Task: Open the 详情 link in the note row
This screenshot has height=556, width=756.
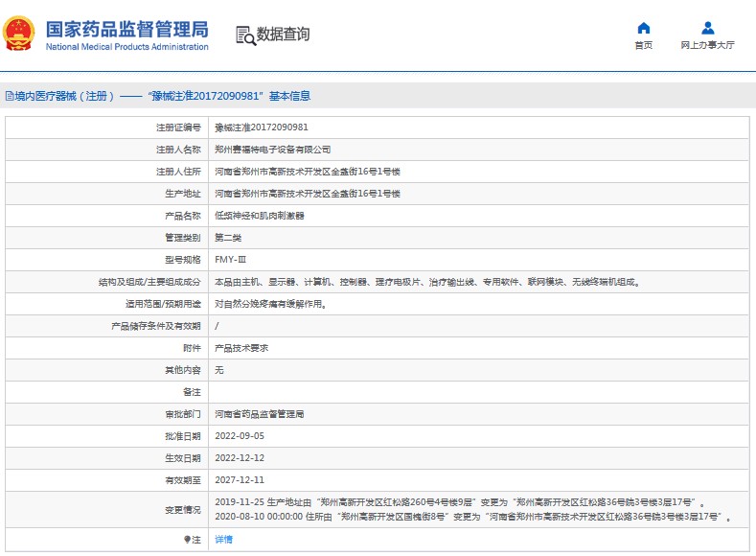Action: (223, 540)
